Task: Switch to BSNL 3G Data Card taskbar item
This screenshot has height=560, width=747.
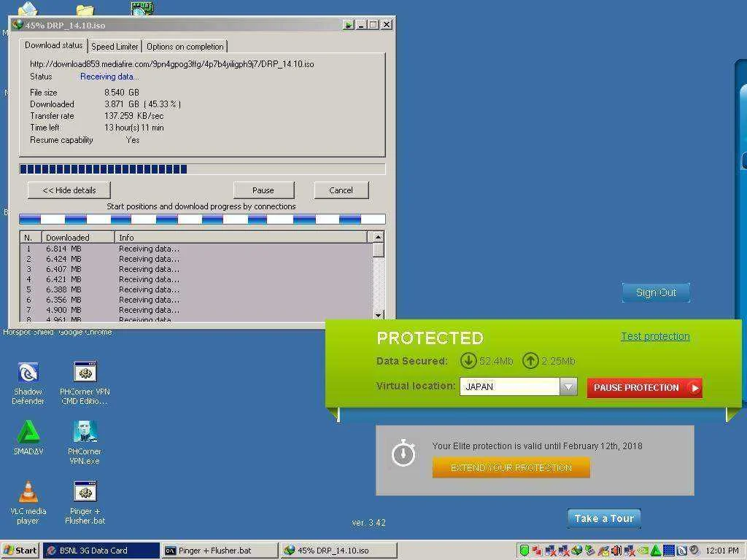Action: click(x=101, y=551)
